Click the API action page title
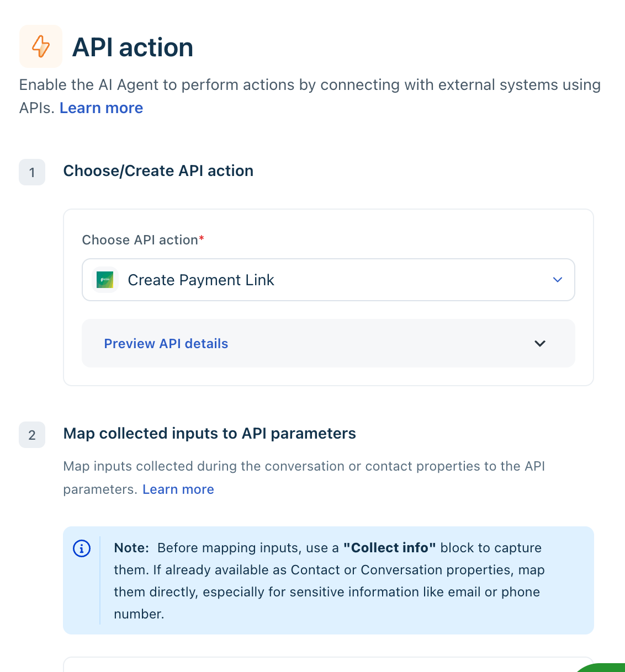Viewport: 625px width, 672px height. [x=133, y=47]
